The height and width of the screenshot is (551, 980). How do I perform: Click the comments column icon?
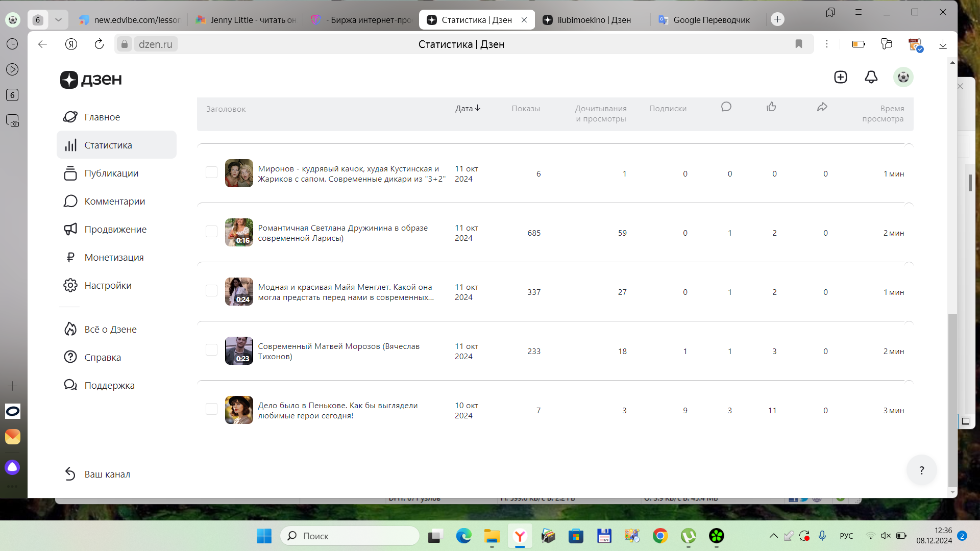tap(726, 107)
